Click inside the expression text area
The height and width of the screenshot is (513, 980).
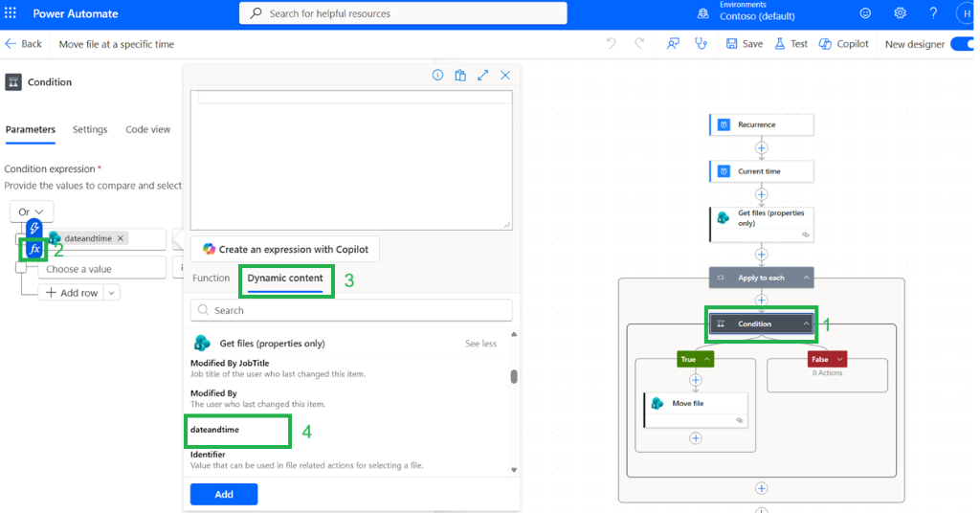351,160
